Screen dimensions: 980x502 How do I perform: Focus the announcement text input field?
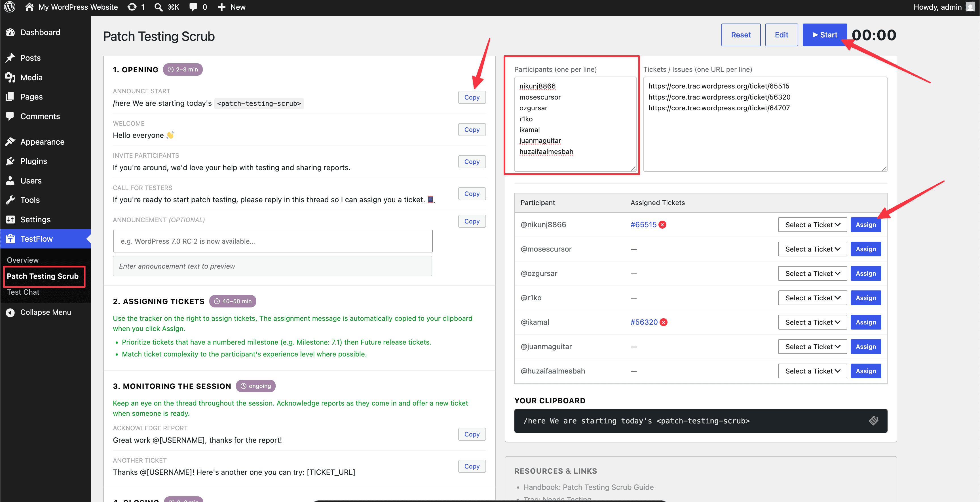pyautogui.click(x=273, y=241)
